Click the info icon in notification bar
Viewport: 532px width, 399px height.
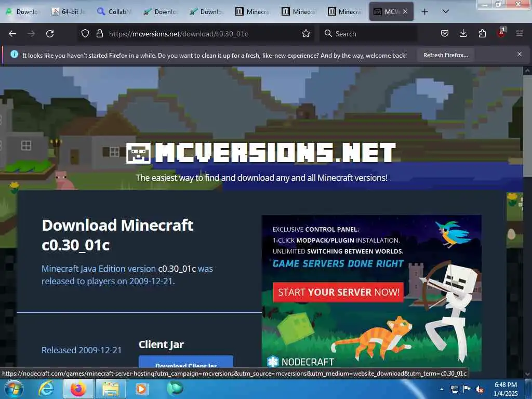(14, 54)
